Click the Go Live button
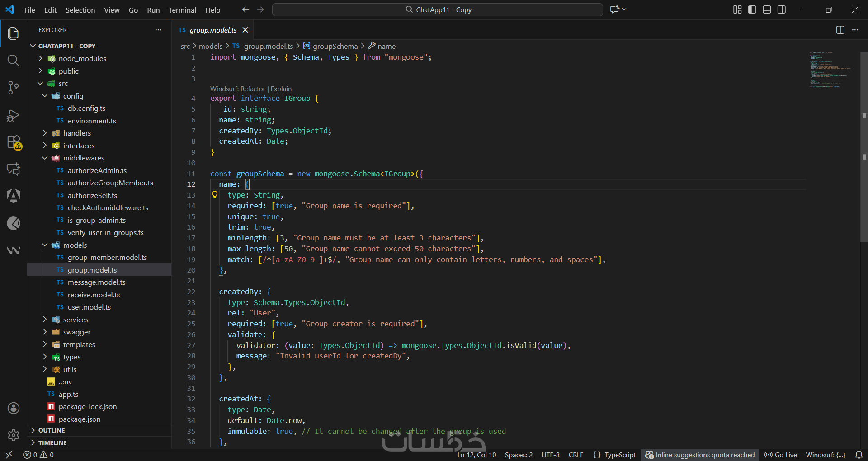 point(781,455)
